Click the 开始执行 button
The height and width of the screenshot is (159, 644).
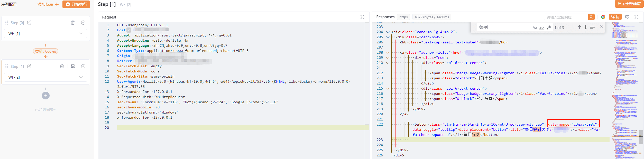pos(76,4)
